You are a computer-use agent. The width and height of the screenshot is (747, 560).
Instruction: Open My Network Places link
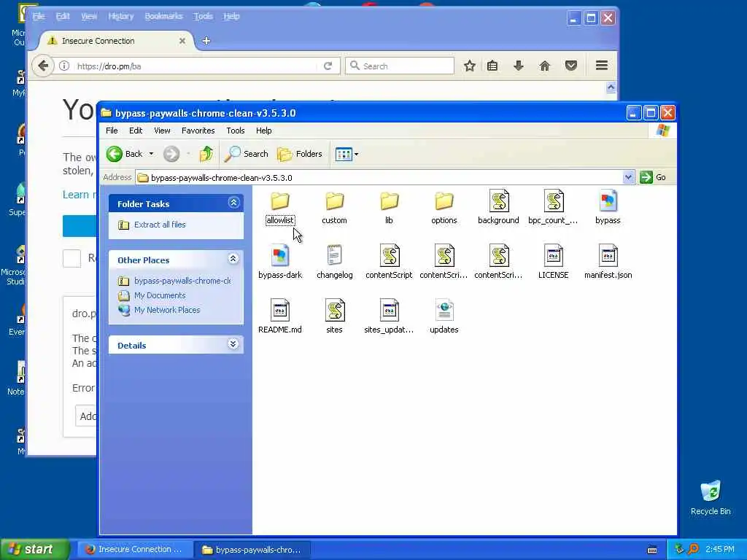coord(167,310)
